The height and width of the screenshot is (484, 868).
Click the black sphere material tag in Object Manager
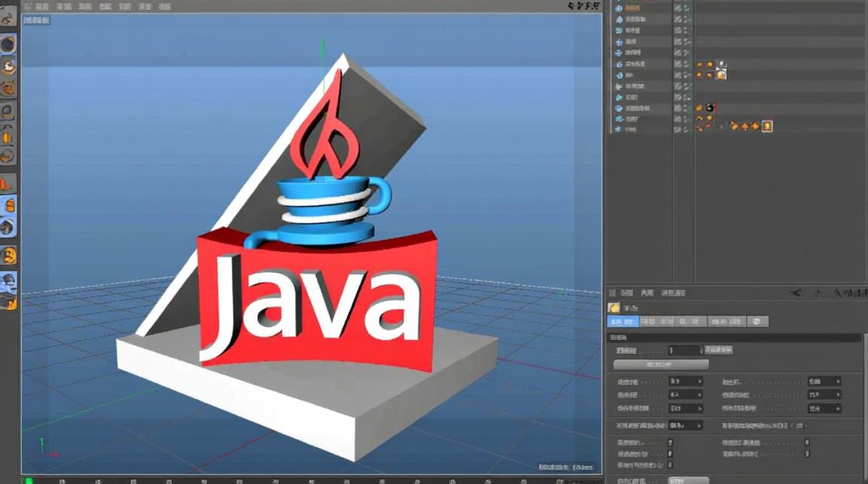(709, 108)
